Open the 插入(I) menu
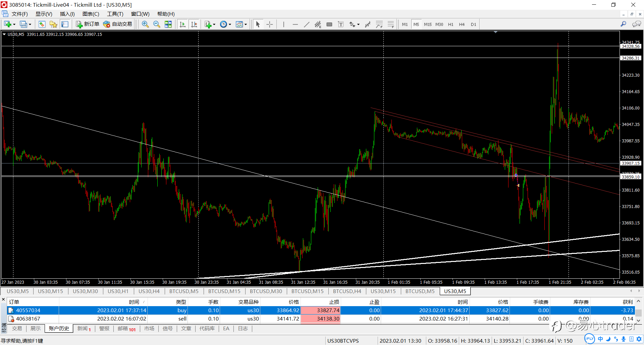 [x=67, y=14]
